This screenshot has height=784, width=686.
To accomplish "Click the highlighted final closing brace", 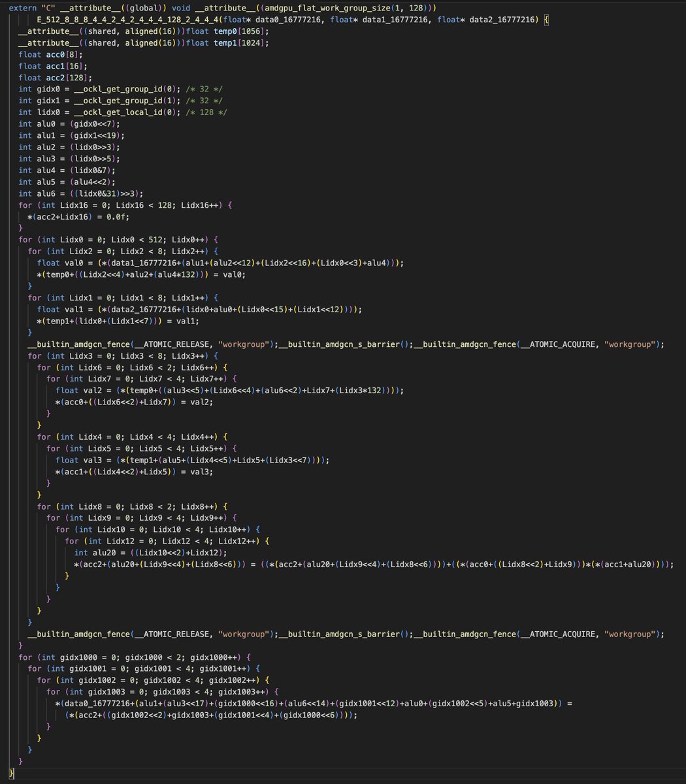I will (x=11, y=773).
